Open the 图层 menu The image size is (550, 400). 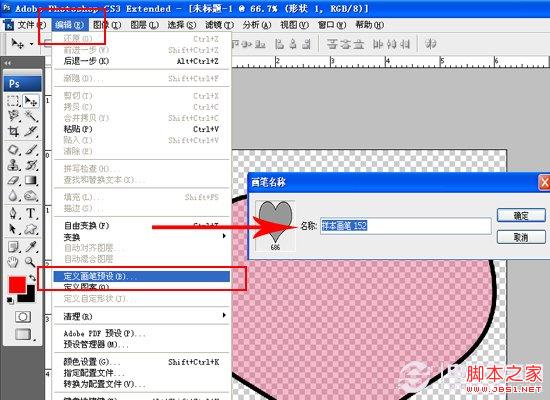[x=145, y=25]
